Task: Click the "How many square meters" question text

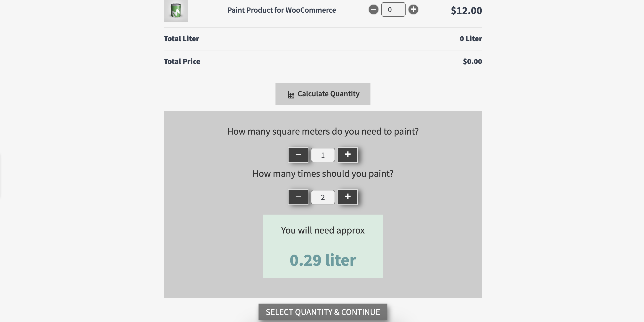Action: point(322,131)
